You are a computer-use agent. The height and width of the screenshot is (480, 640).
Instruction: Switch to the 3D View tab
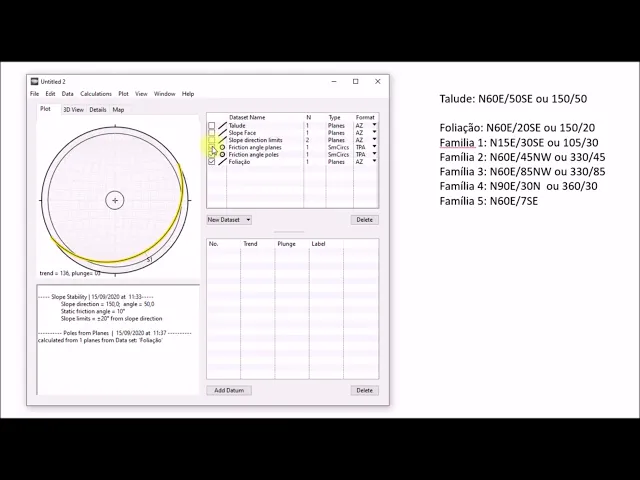pos(73,110)
